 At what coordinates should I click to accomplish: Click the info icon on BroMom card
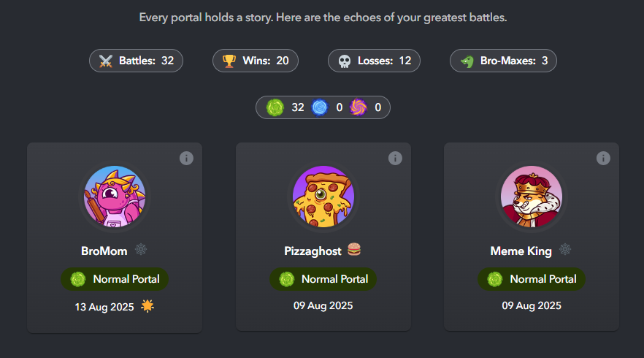point(186,158)
